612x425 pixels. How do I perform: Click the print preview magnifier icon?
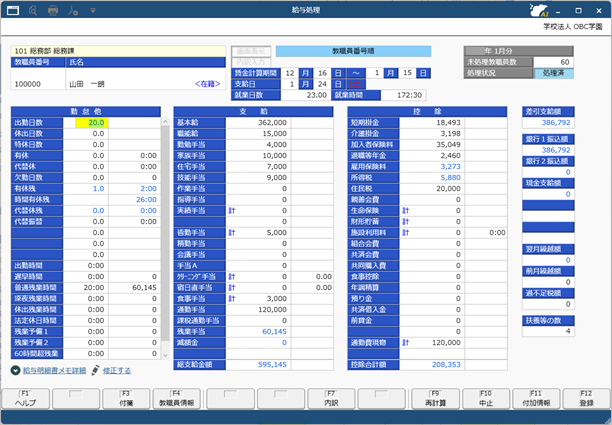point(33,11)
